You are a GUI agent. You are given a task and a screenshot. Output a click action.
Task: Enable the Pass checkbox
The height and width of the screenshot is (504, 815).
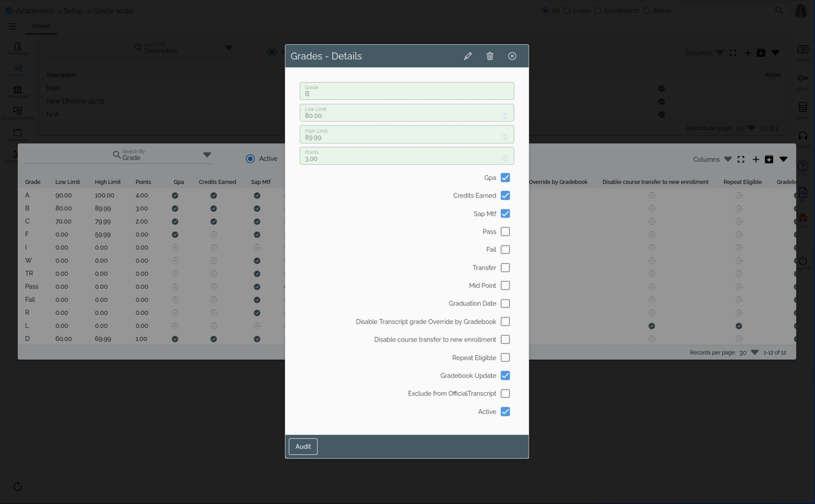[x=505, y=231]
